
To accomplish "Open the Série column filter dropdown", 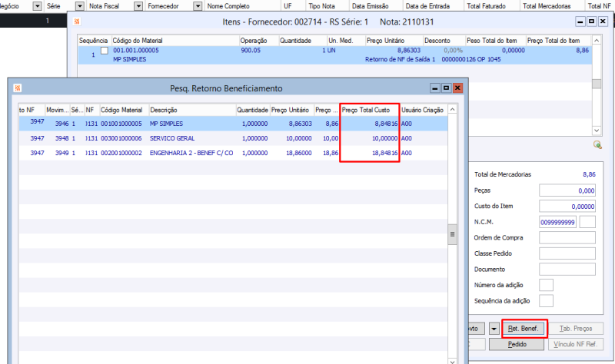I will [x=80, y=6].
